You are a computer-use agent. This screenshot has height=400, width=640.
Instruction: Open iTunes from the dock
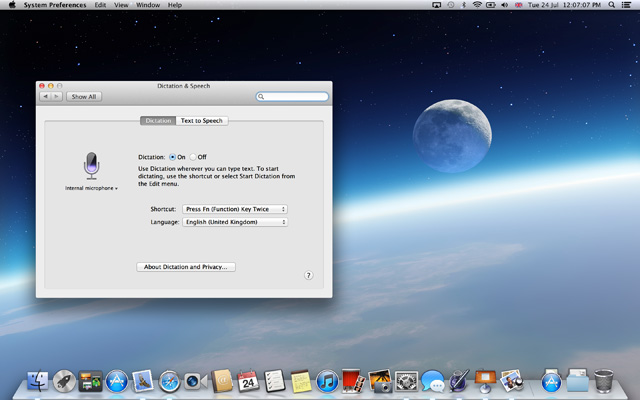(326, 380)
